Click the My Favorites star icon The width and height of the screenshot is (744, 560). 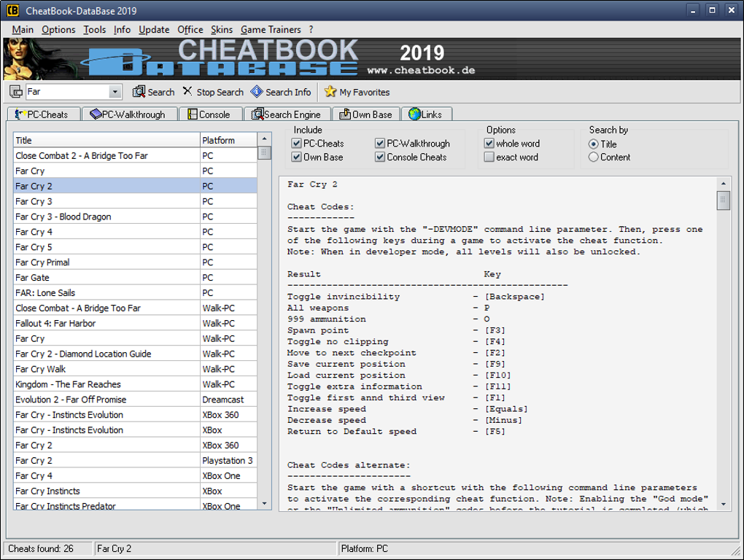pyautogui.click(x=330, y=92)
